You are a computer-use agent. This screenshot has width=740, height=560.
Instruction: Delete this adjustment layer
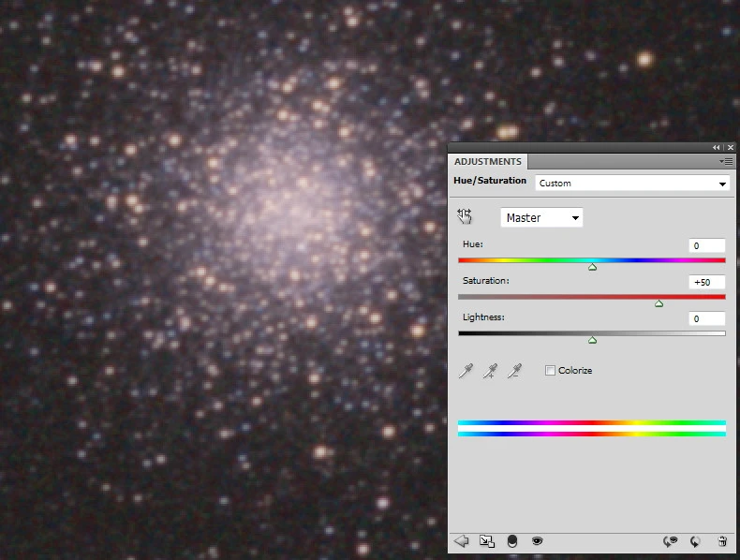(722, 541)
